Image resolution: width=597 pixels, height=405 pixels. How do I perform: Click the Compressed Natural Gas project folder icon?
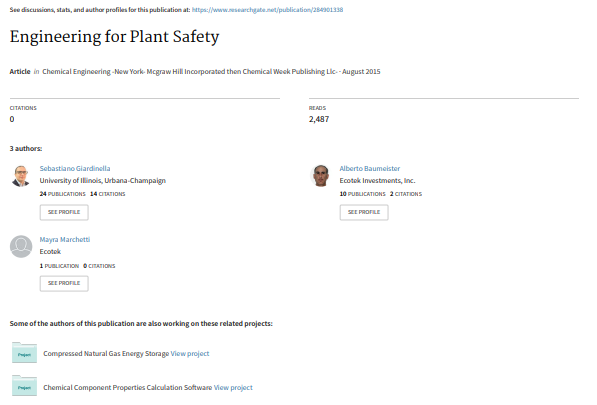pos(24,352)
